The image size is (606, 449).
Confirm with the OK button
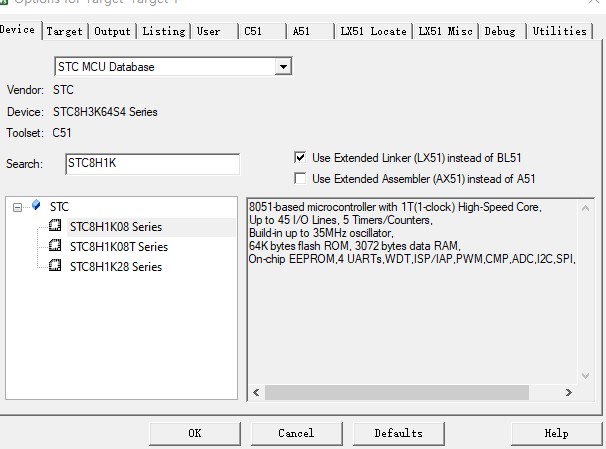pos(195,434)
